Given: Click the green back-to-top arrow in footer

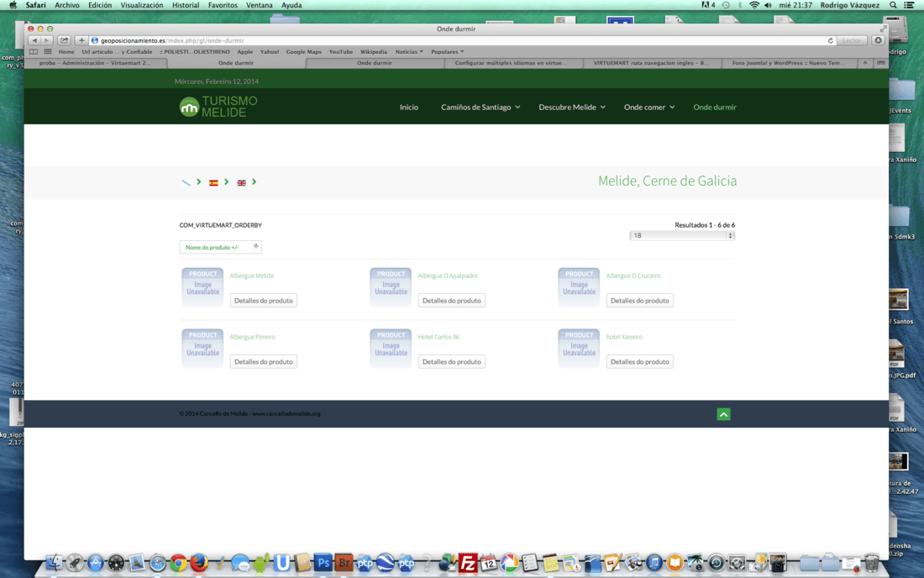Looking at the screenshot, I should click(x=723, y=414).
